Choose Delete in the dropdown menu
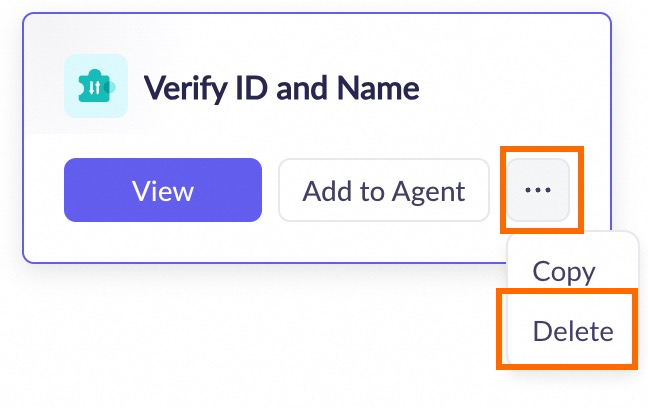This screenshot has height=408, width=648. pos(573,331)
